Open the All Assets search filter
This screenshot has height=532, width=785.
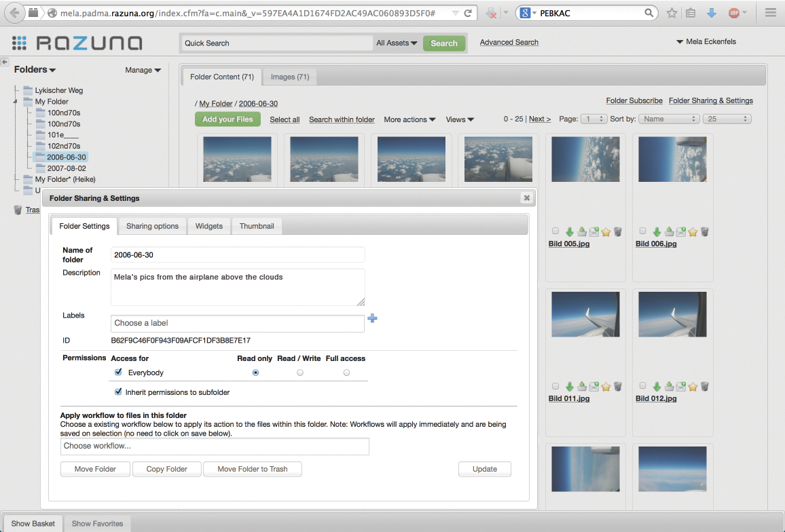coord(397,43)
